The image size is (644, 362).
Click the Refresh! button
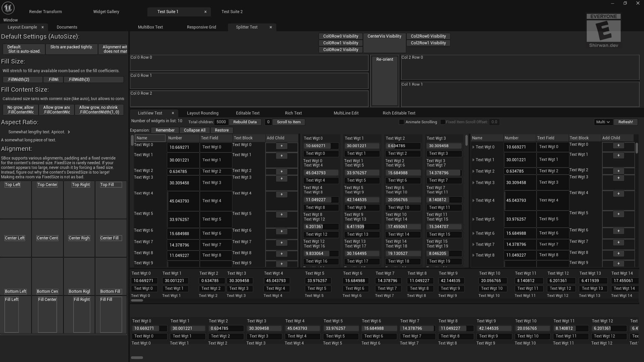(626, 122)
